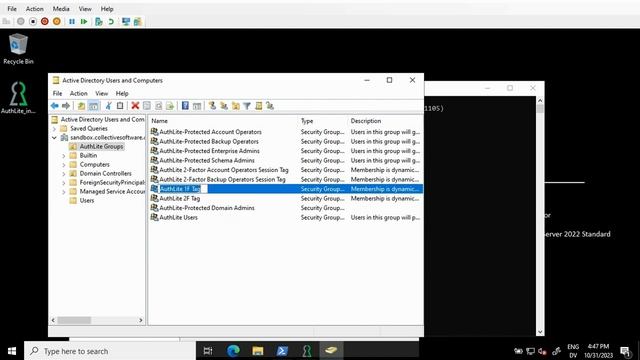Select AuthLite Groups in tree
This screenshot has width=640, height=360.
(101, 146)
